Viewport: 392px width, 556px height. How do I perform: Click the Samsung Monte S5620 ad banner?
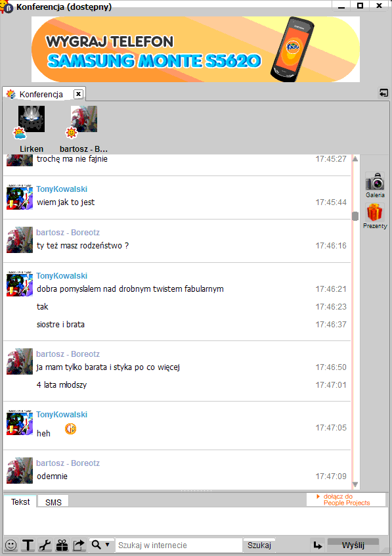coord(196,49)
